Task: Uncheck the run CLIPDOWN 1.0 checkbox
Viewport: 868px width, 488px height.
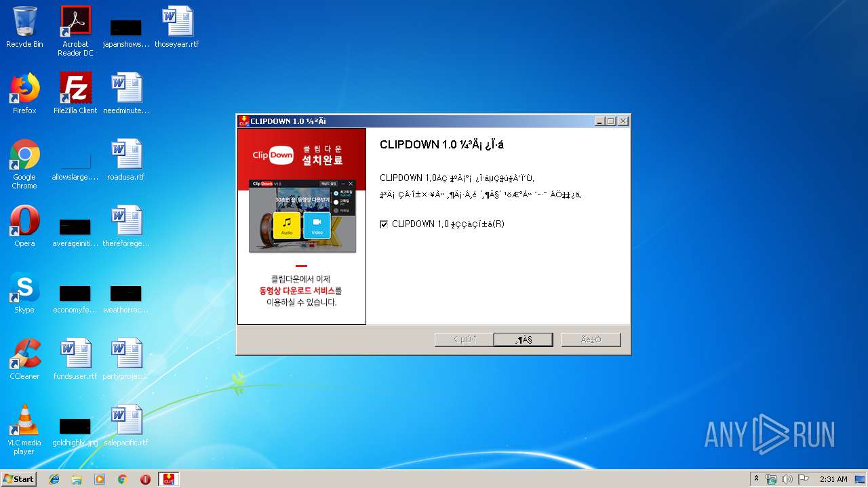Action: point(384,224)
